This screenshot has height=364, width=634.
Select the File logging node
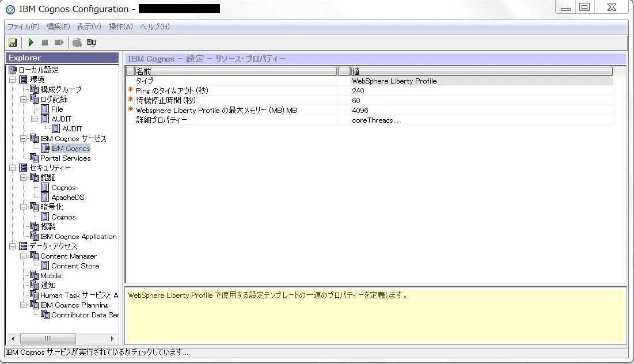57,109
